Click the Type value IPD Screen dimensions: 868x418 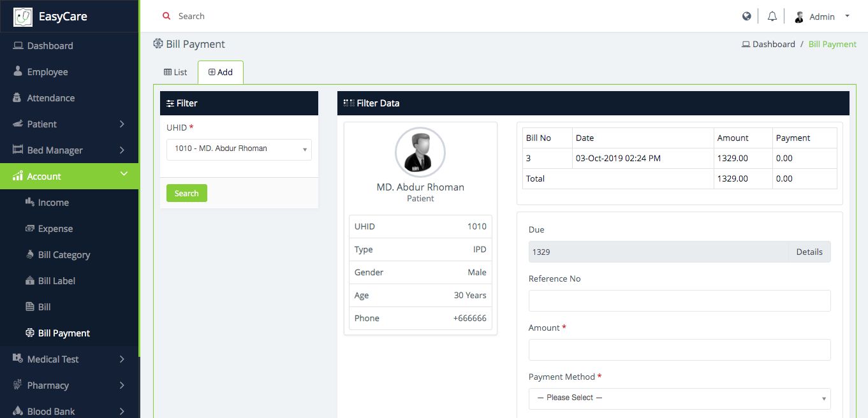480,249
